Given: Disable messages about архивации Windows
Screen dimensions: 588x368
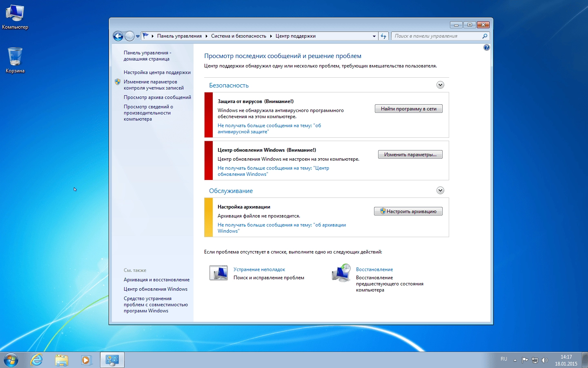Looking at the screenshot, I should pos(282,228).
